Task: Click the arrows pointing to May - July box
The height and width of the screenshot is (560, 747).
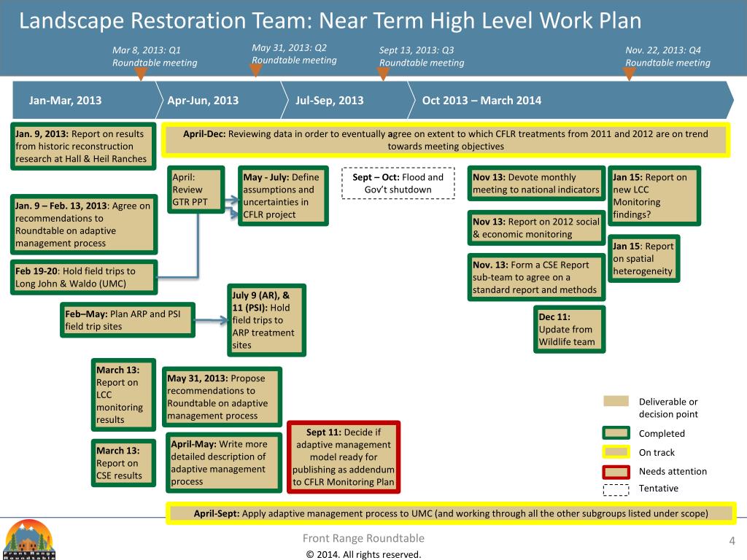Action: click(231, 207)
